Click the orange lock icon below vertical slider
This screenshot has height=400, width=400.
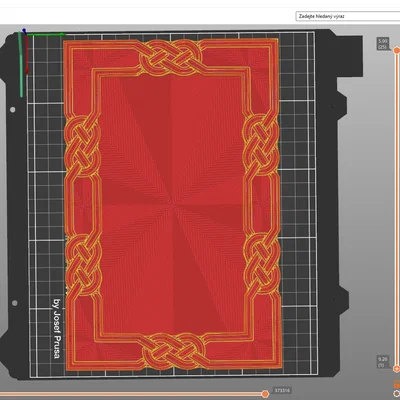click(397, 384)
